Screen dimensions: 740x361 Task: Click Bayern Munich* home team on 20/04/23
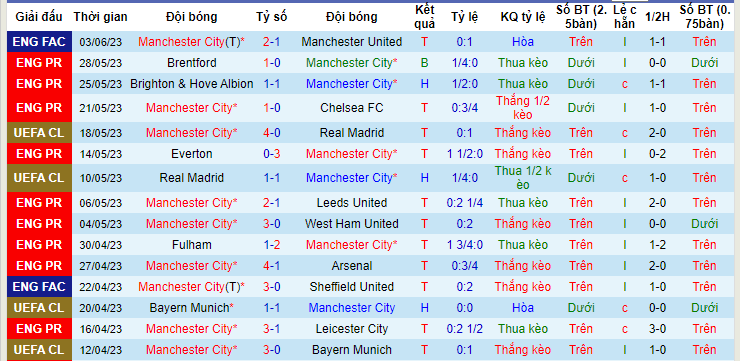(x=192, y=308)
